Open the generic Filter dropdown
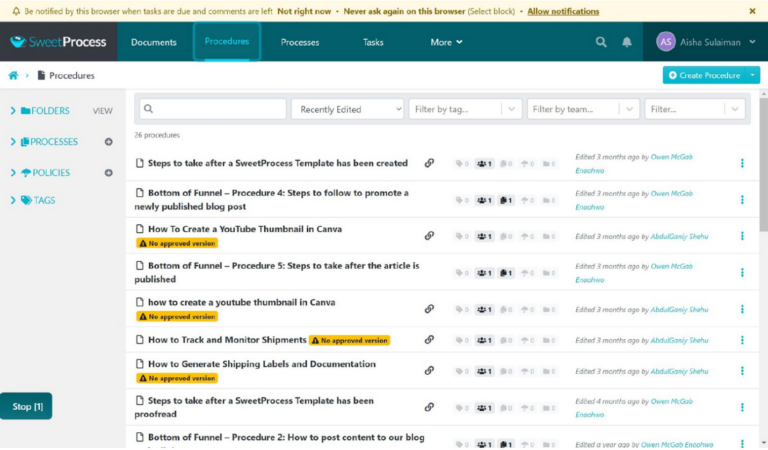The image size is (768, 450). point(695,109)
